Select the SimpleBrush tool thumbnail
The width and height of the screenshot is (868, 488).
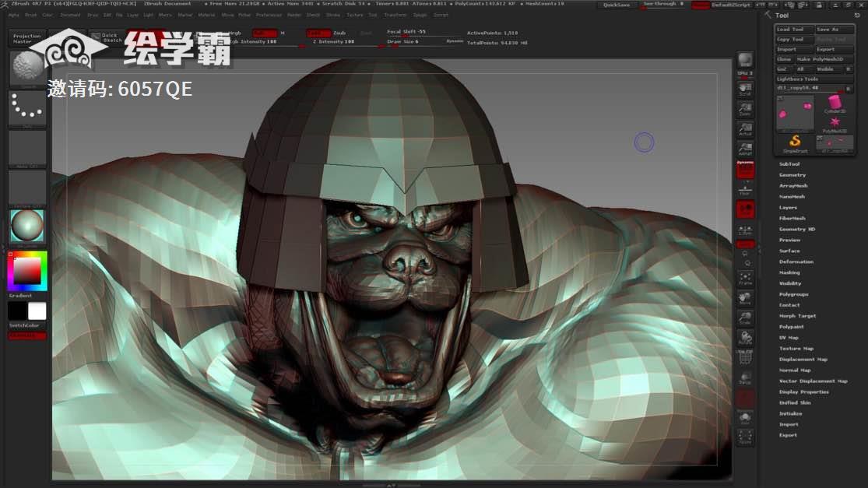click(795, 142)
